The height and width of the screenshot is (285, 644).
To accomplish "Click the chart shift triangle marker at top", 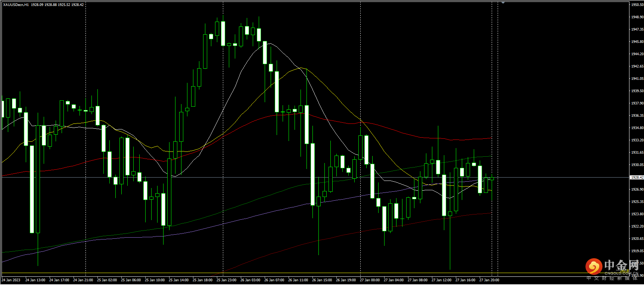I will 503,3.
